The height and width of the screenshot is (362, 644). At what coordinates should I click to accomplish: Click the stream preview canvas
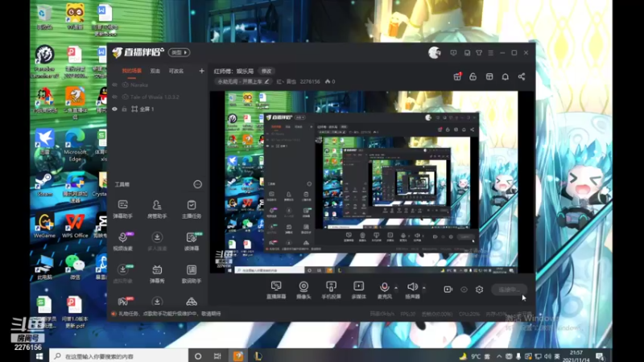(x=371, y=182)
